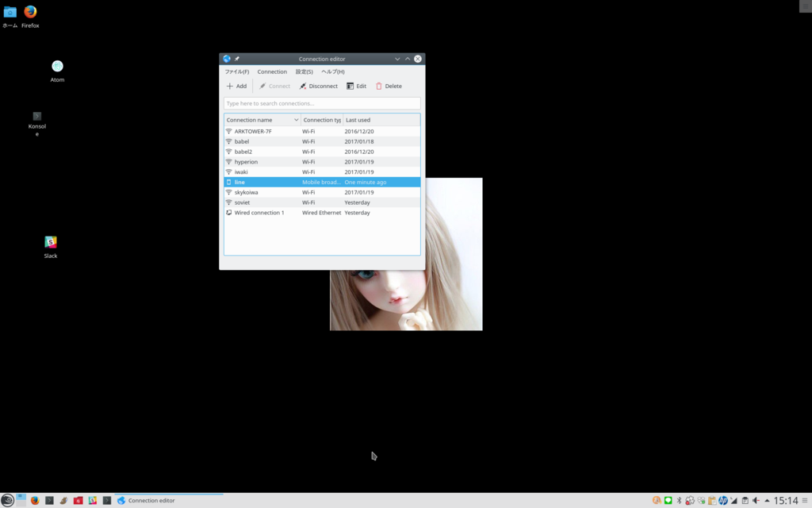
Task: Open Bluetooth settings from the system tray
Action: click(x=679, y=500)
